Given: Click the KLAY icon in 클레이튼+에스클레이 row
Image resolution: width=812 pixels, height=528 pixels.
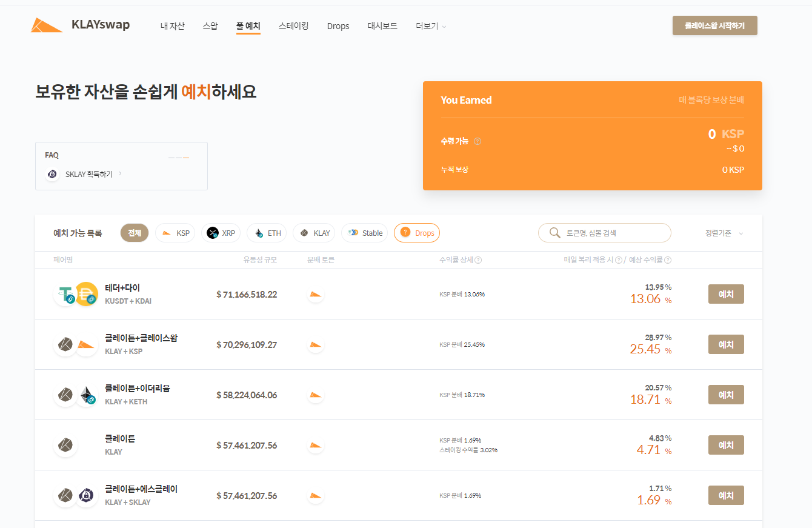Looking at the screenshot, I should point(65,496).
